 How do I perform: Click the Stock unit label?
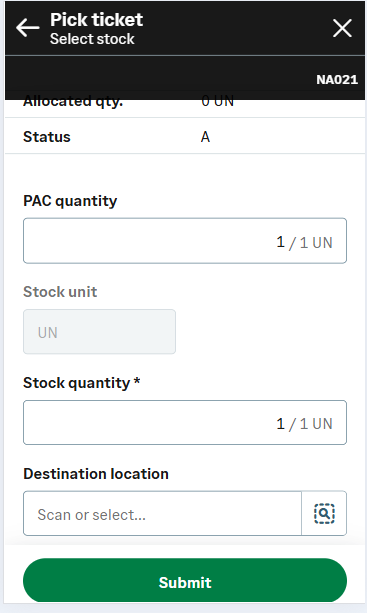click(x=60, y=292)
